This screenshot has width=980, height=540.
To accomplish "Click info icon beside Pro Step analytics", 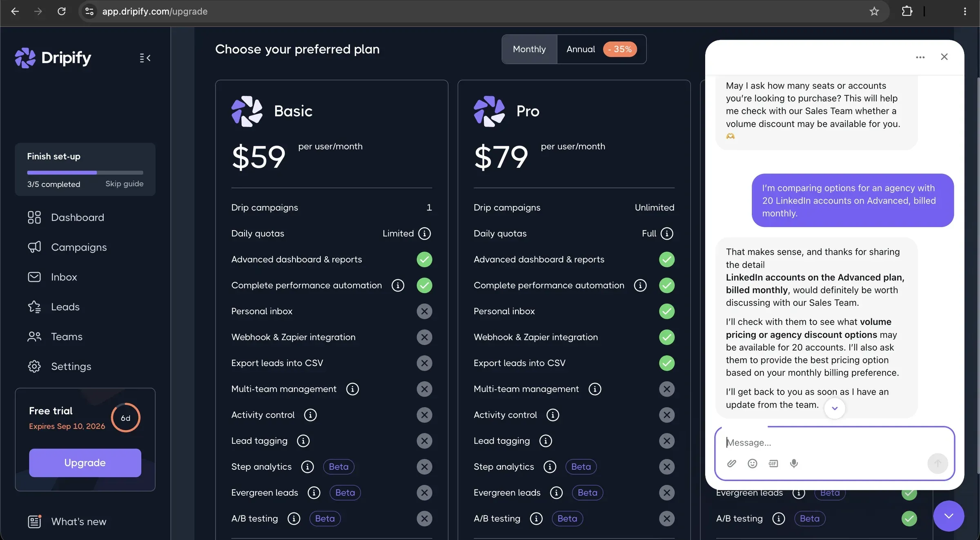I will tap(550, 467).
